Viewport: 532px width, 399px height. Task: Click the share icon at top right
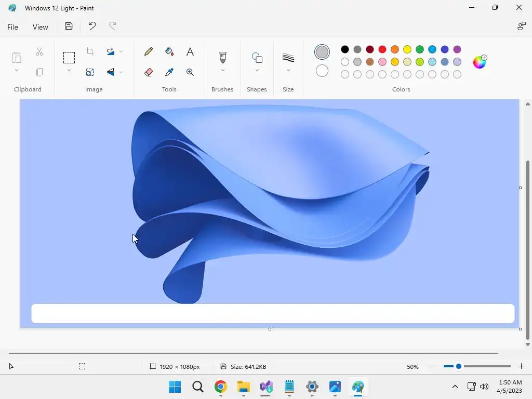pyautogui.click(x=521, y=26)
